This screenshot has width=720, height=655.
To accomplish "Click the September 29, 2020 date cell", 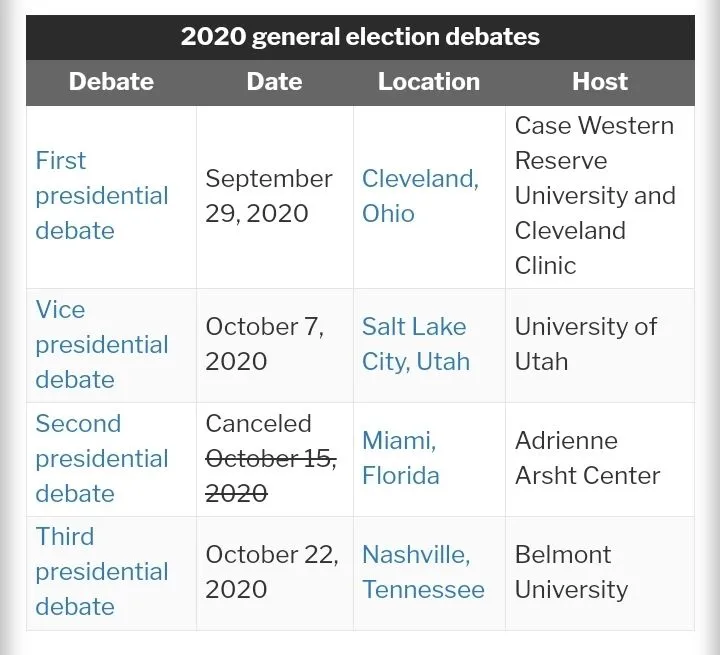I will tap(269, 196).
